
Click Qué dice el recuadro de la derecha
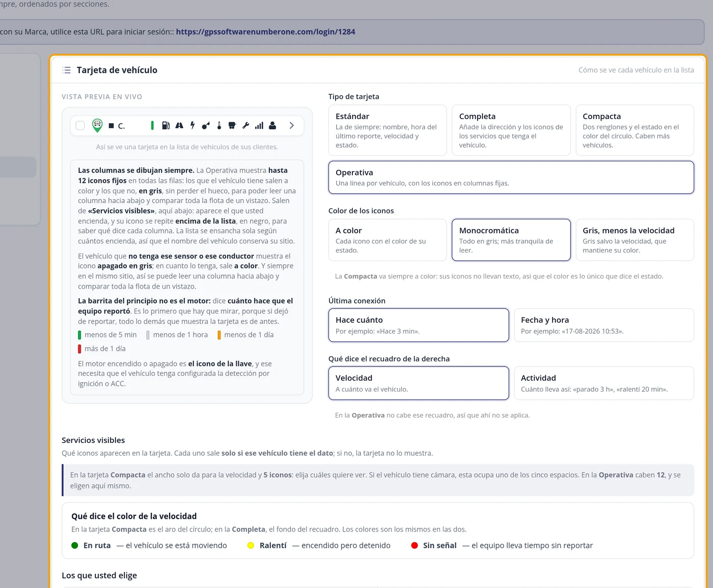(x=389, y=359)
